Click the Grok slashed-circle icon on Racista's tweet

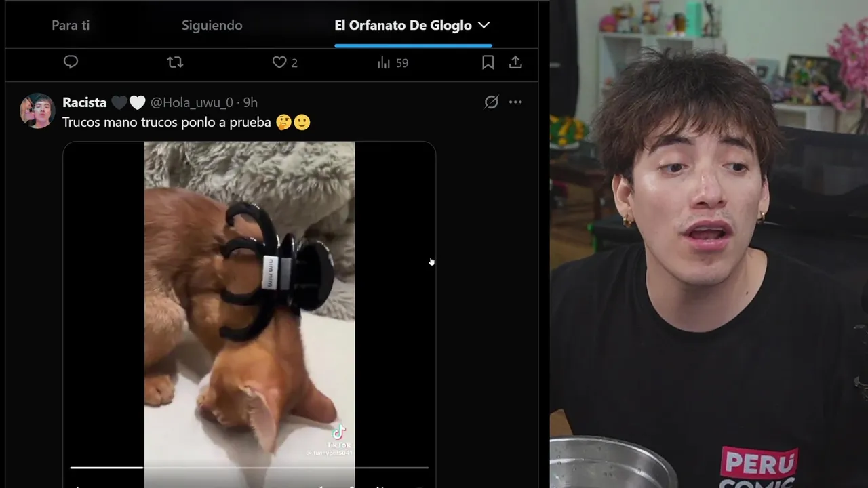pyautogui.click(x=492, y=102)
